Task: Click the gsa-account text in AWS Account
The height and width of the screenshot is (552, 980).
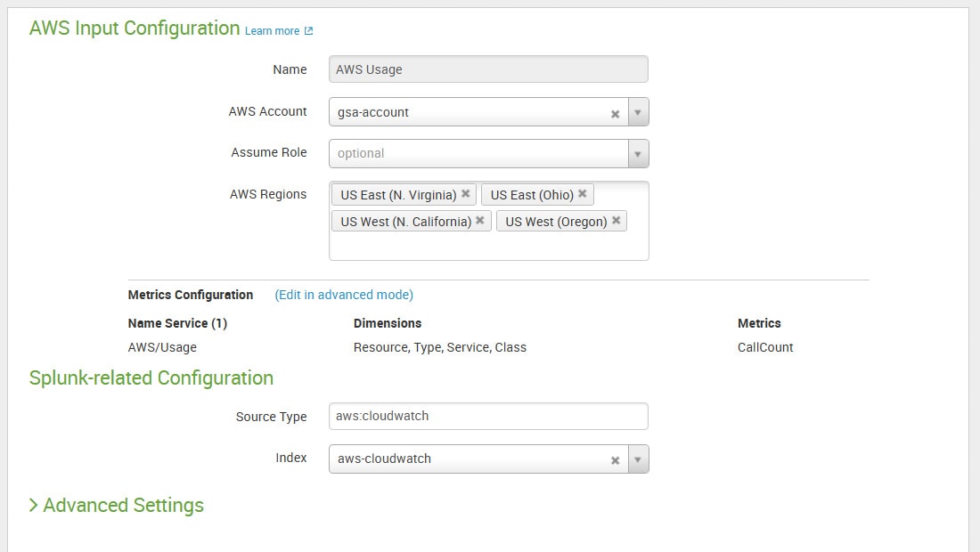Action: (x=373, y=112)
